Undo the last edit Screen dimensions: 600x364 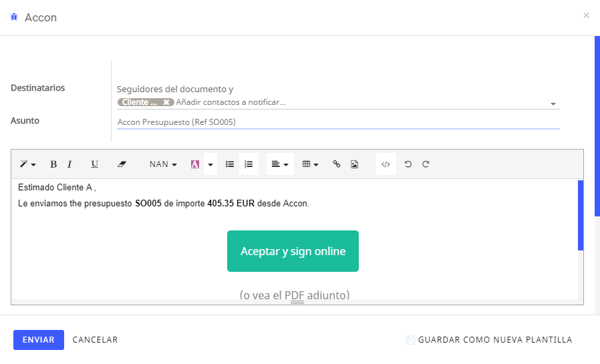[x=408, y=164]
